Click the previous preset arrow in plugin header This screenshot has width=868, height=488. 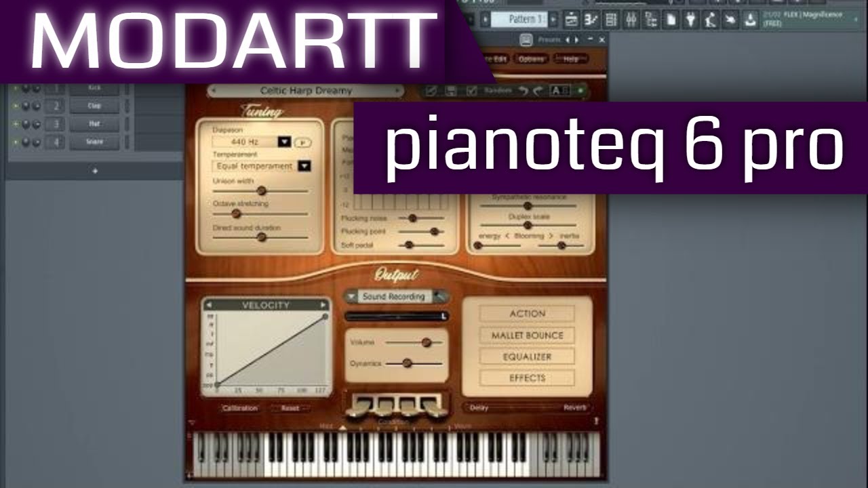click(568, 40)
